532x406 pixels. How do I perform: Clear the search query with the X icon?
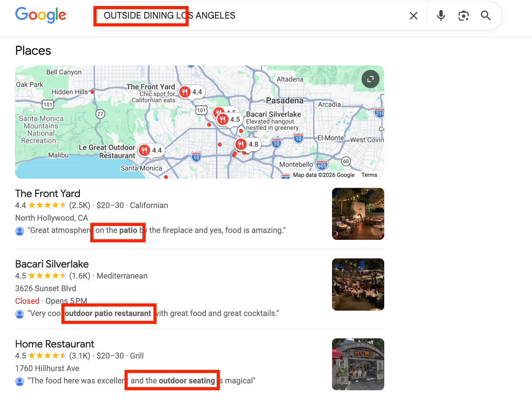point(413,16)
